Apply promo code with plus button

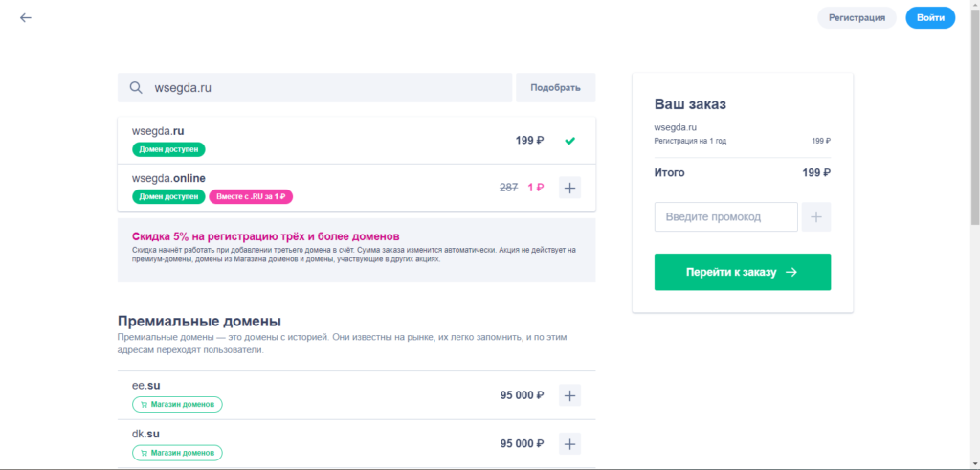[x=816, y=217]
